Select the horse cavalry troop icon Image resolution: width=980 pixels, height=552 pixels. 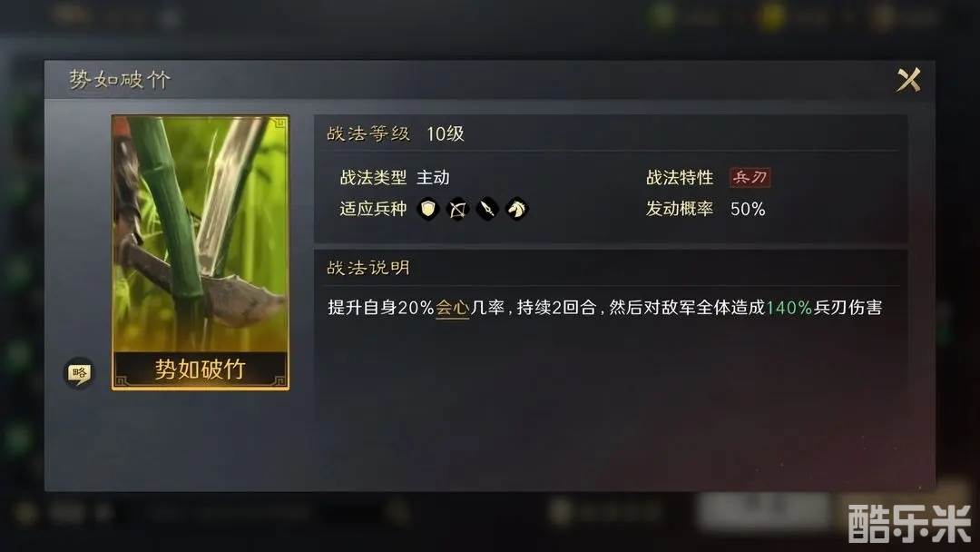tap(516, 209)
